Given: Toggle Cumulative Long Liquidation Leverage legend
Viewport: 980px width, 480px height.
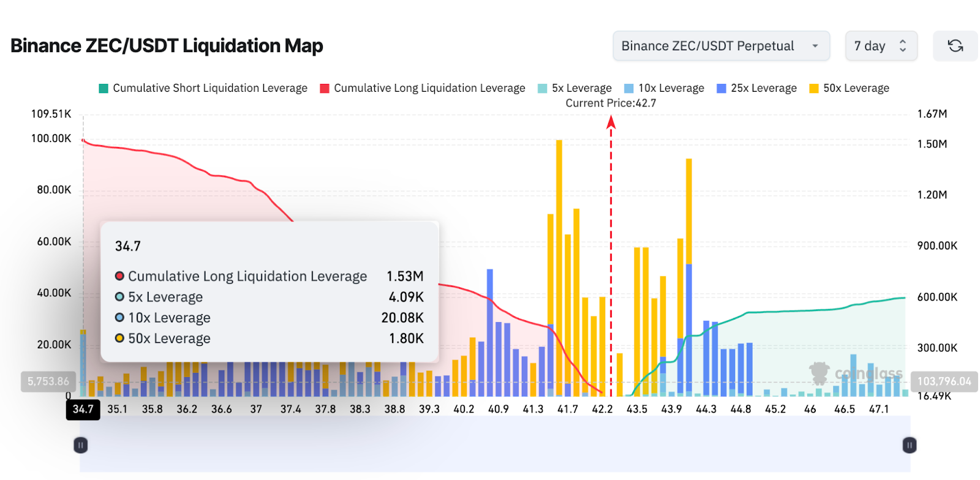Looking at the screenshot, I should point(423,88).
